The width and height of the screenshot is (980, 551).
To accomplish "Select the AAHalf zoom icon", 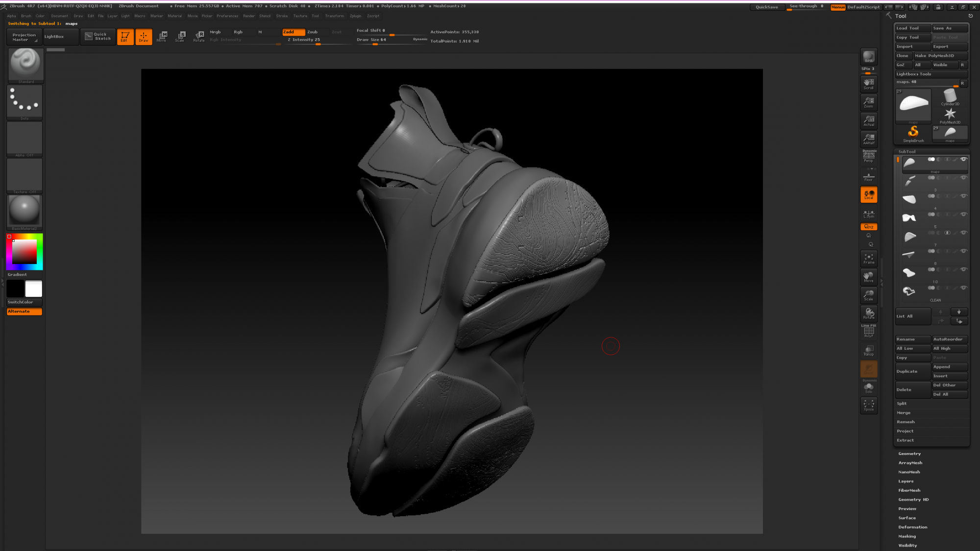I will pos(868,139).
